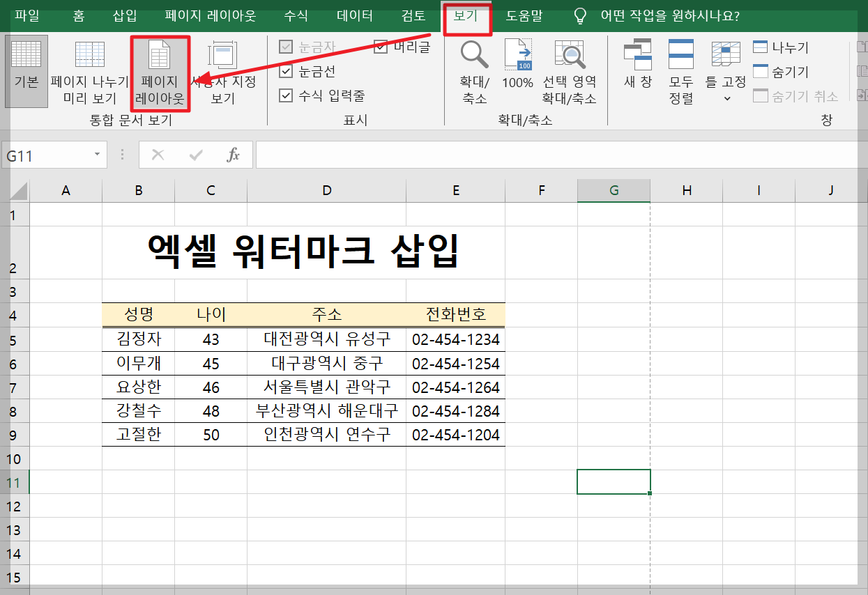Select the 페이지 레이아웃 view icon

tap(160, 70)
